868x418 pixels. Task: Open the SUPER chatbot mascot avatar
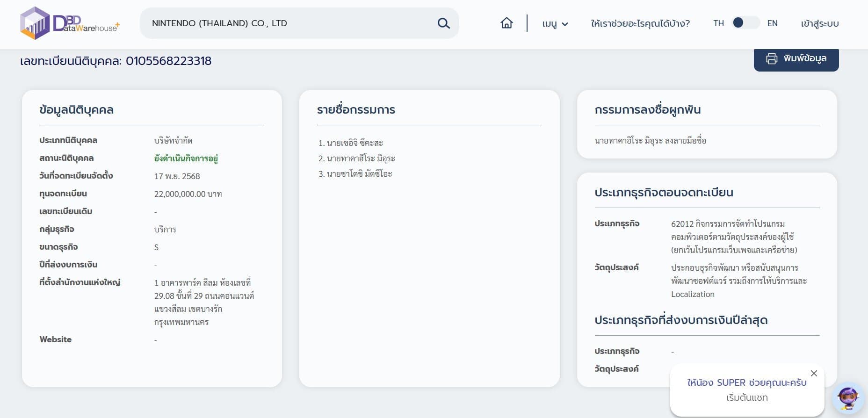848,398
